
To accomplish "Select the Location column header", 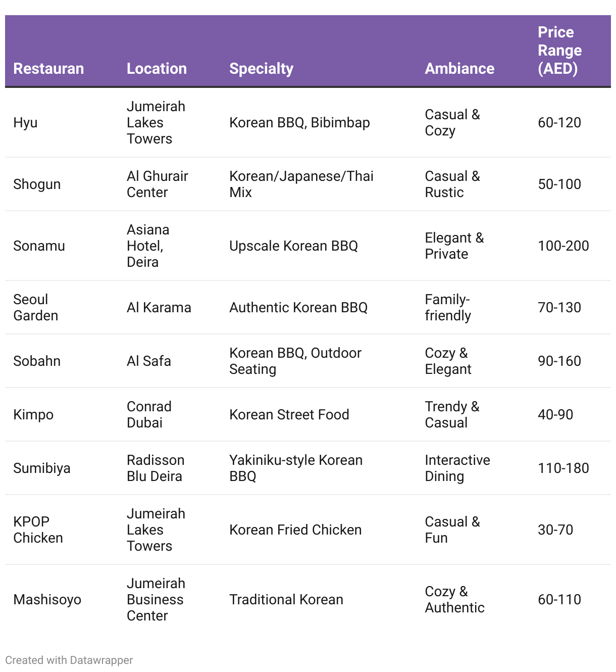I will [x=157, y=69].
